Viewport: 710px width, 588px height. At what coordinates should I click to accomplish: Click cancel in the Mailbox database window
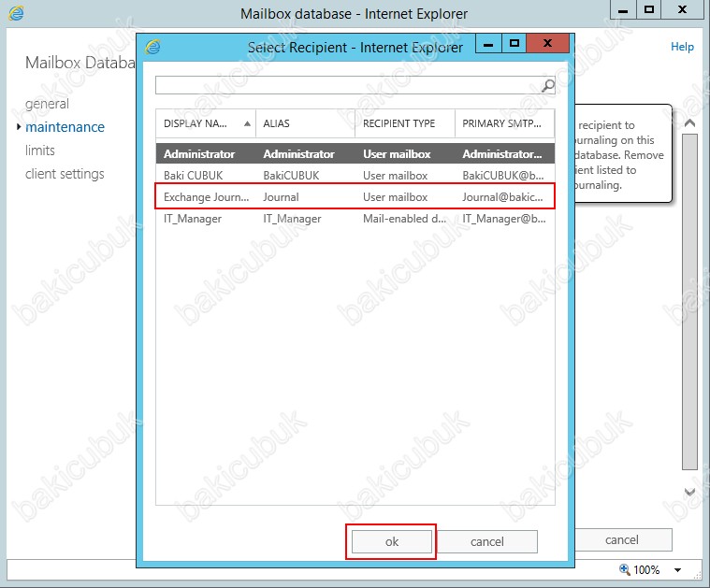coord(621,539)
